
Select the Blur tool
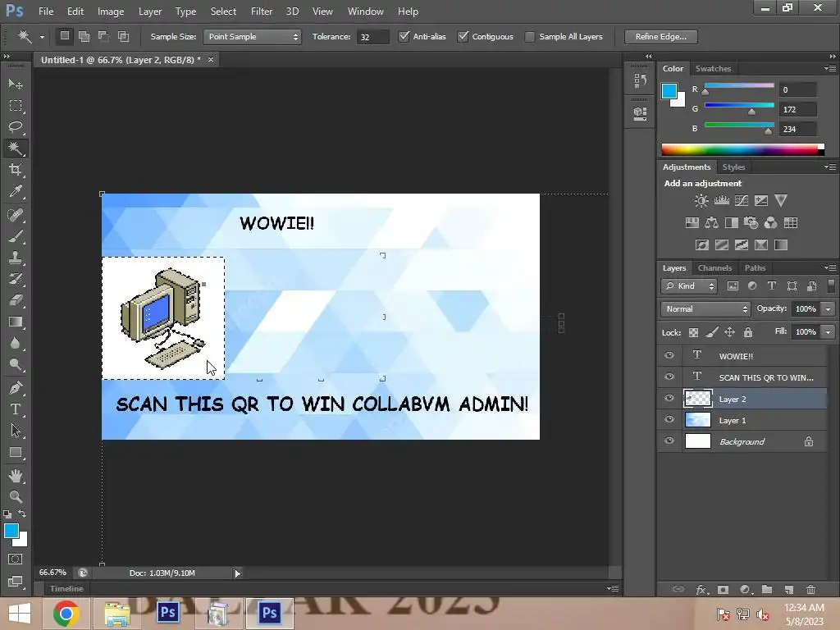tap(16, 344)
